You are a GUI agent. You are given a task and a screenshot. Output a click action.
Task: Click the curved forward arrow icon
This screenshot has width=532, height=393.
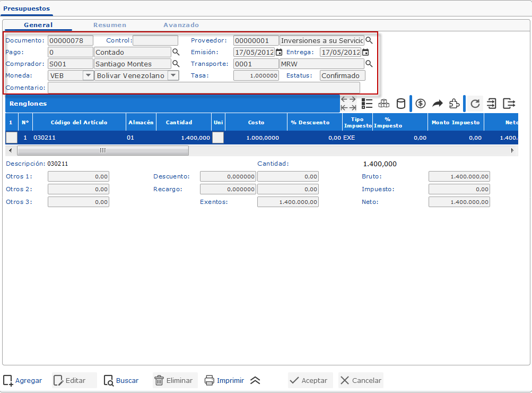(438, 104)
